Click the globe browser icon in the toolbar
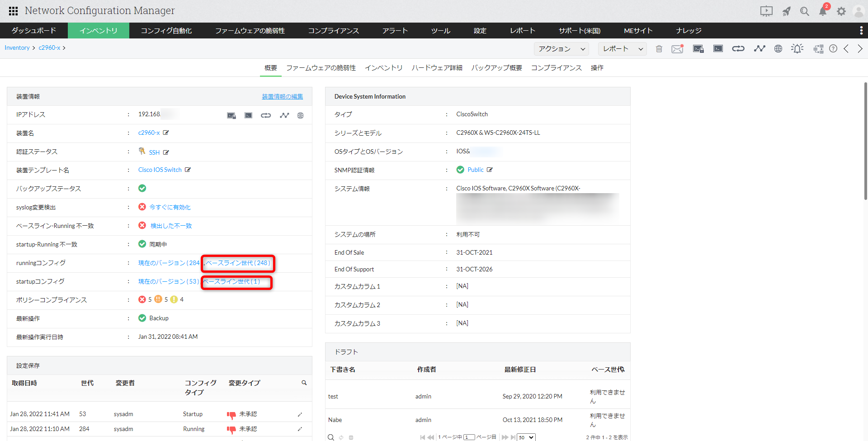The image size is (868, 441). pos(778,49)
